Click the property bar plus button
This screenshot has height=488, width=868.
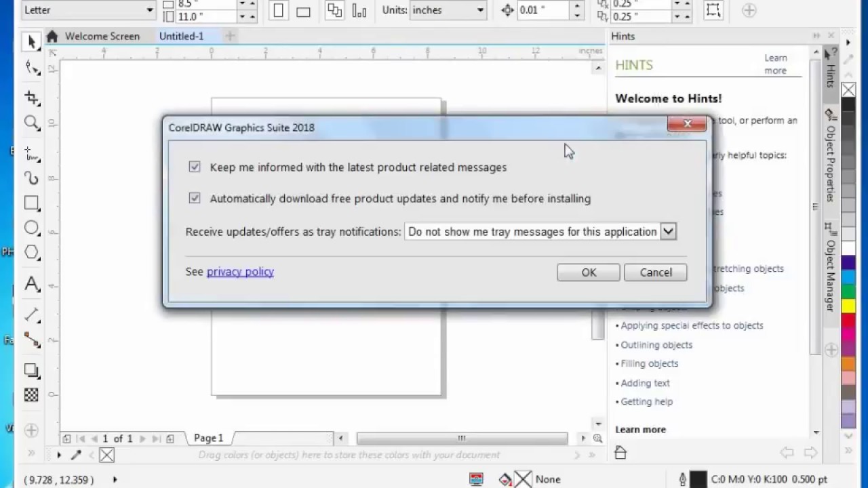coord(749,10)
